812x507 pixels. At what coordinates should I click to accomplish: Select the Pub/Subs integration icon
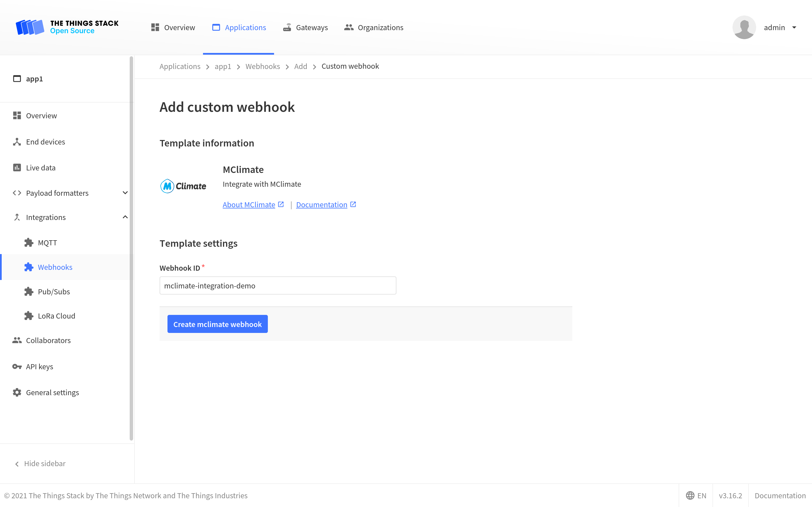pyautogui.click(x=29, y=292)
